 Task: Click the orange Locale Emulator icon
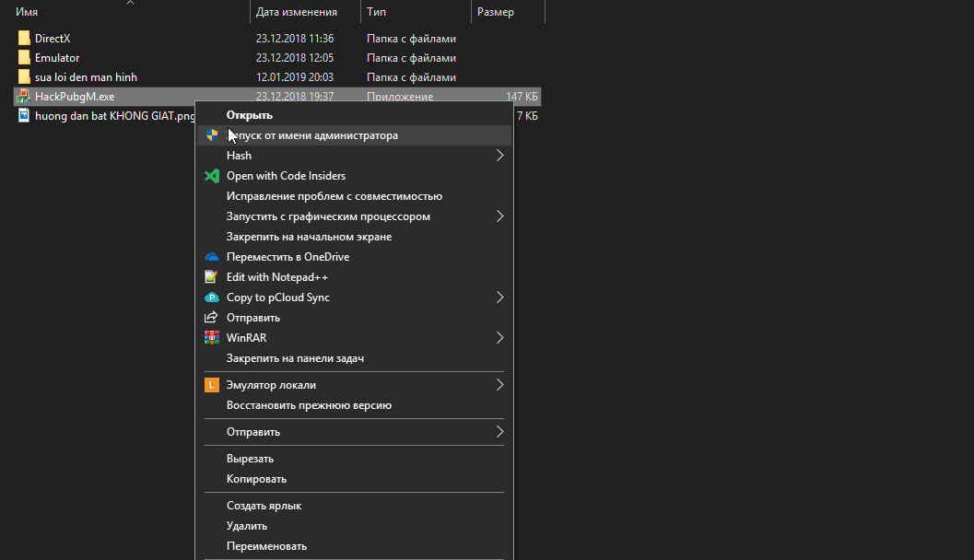pos(212,385)
